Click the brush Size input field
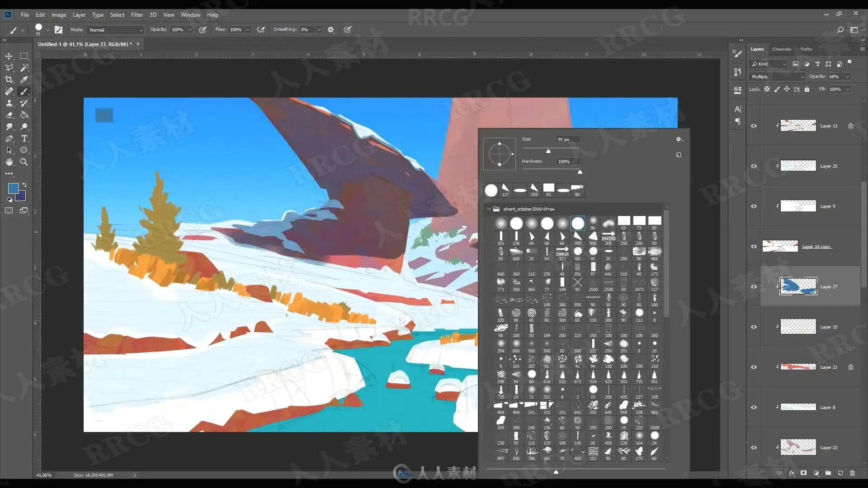This screenshot has width=868, height=488. [567, 139]
